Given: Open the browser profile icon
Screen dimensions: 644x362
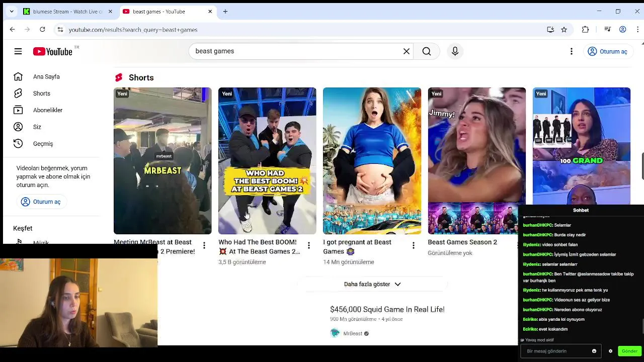Looking at the screenshot, I should point(622,30).
